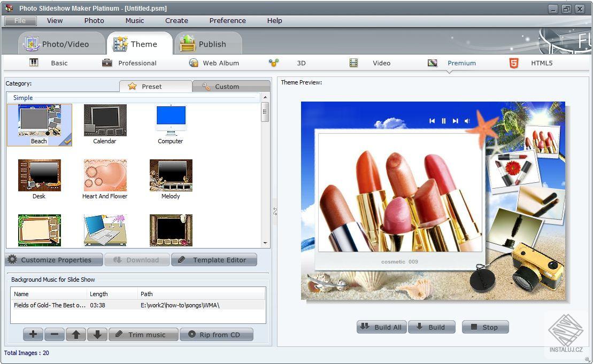
Task: Open the Basic theme category
Action: [59, 63]
